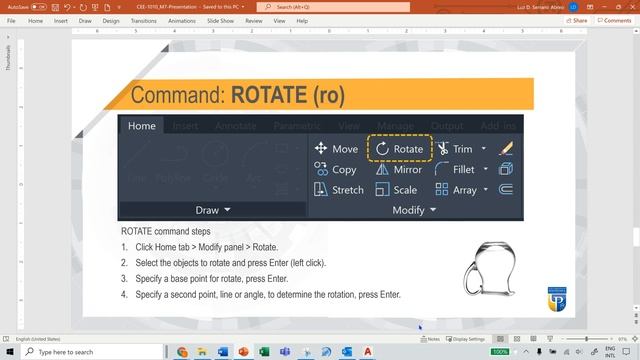Switch to the Home ribbon tab
The width and height of the screenshot is (640, 360).
(x=36, y=21)
